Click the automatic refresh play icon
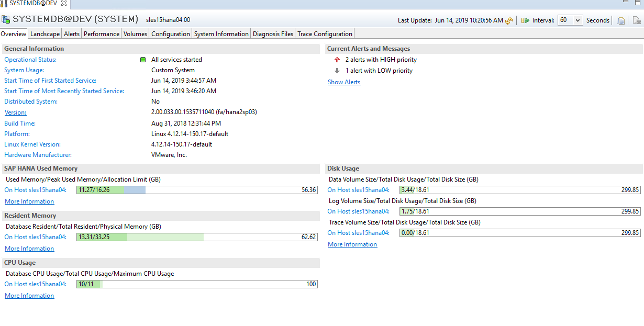Viewport: 644px width, 326px height. click(x=525, y=20)
